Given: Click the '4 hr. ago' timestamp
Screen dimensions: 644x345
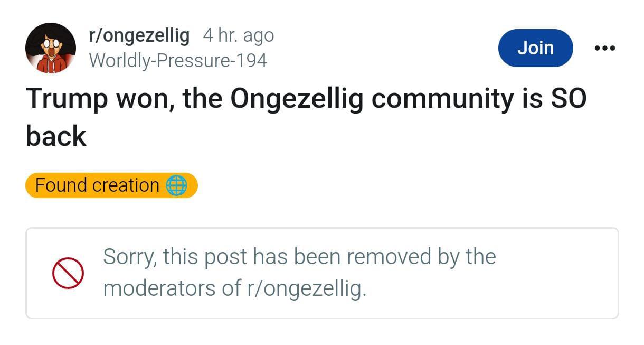Looking at the screenshot, I should (239, 36).
